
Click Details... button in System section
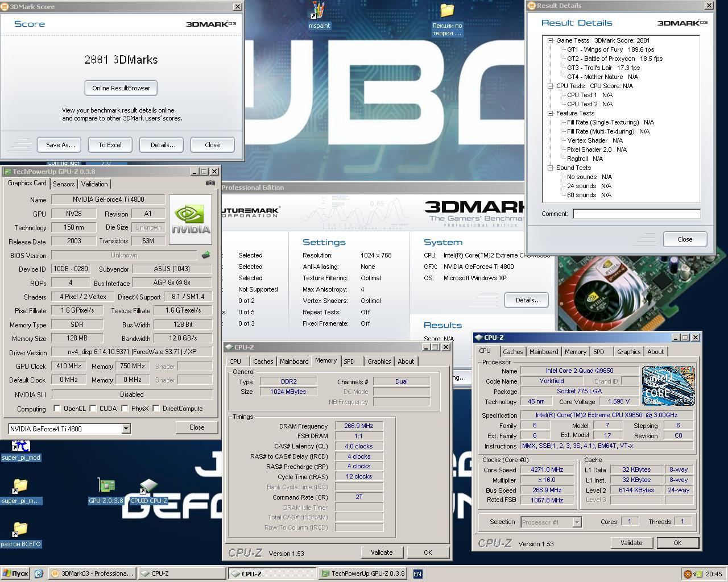click(527, 300)
